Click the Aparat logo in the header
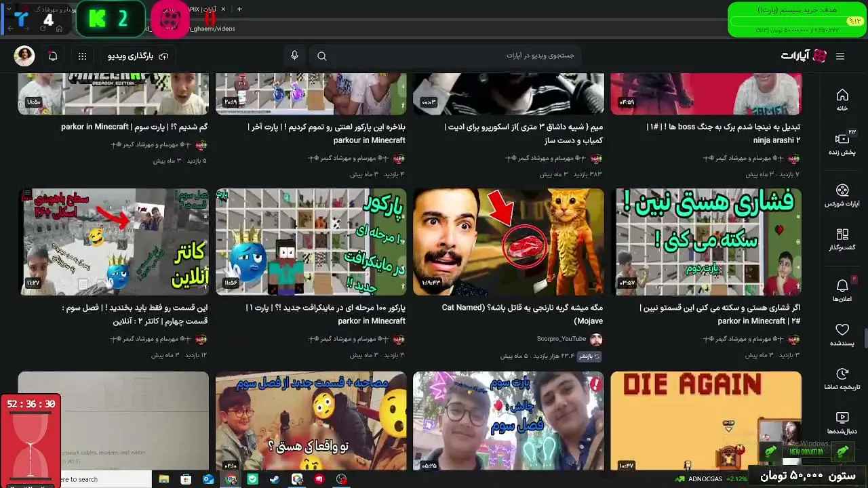Screen dimensions: 868x488 804,56
